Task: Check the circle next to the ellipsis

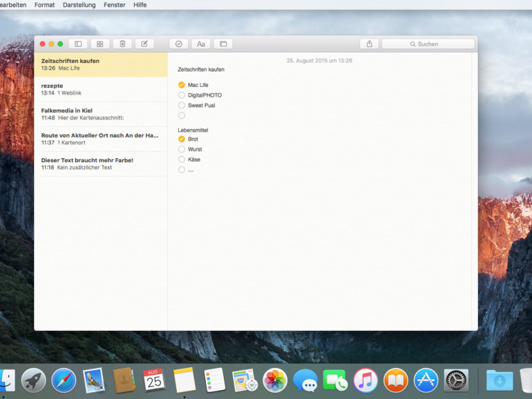Action: (182, 170)
